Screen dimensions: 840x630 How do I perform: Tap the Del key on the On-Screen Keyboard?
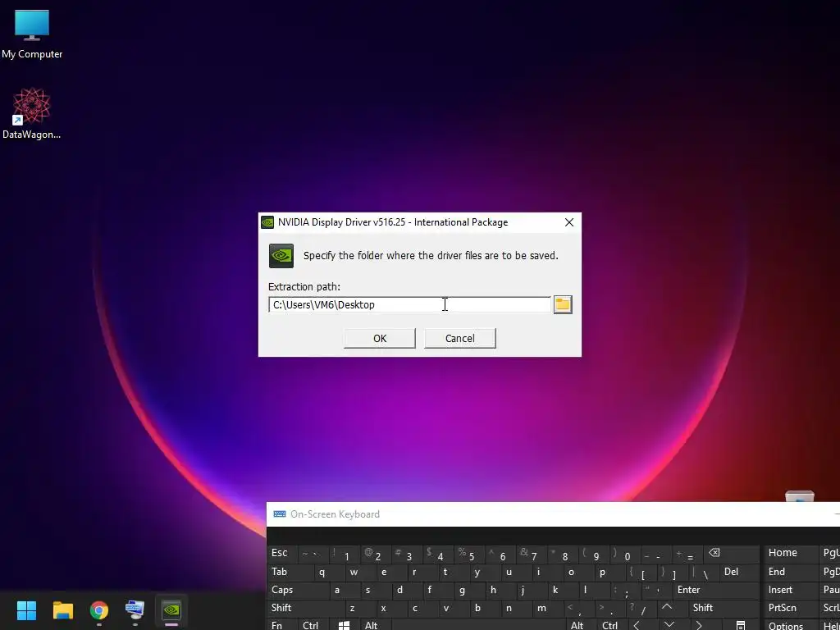pyautogui.click(x=739, y=572)
